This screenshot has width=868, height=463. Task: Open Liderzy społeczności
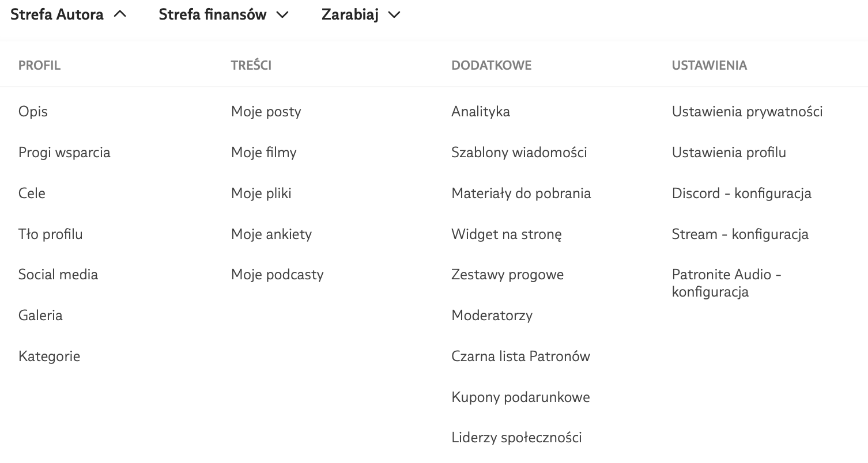click(516, 438)
